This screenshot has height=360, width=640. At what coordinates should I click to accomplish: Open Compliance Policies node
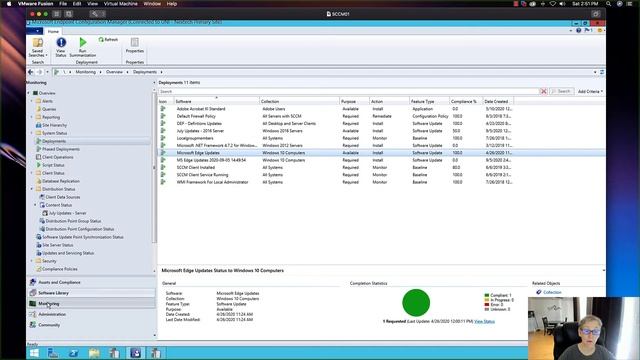tap(60, 269)
